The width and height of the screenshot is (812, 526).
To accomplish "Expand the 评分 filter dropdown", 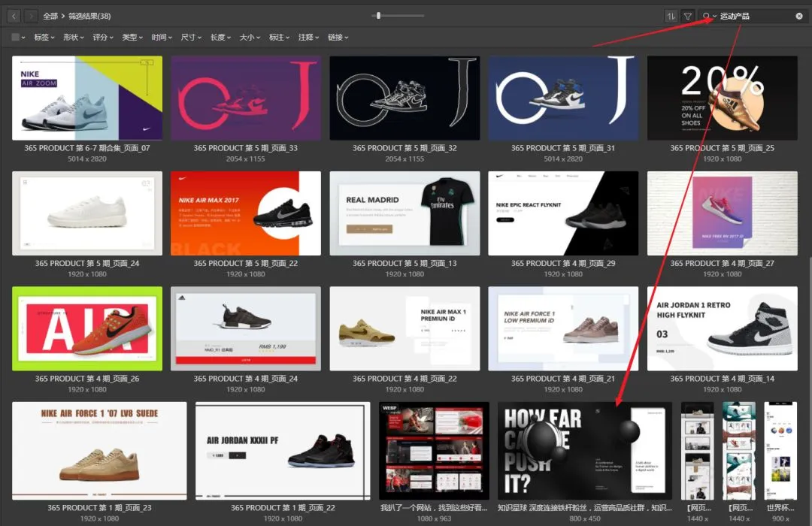I will coord(103,38).
